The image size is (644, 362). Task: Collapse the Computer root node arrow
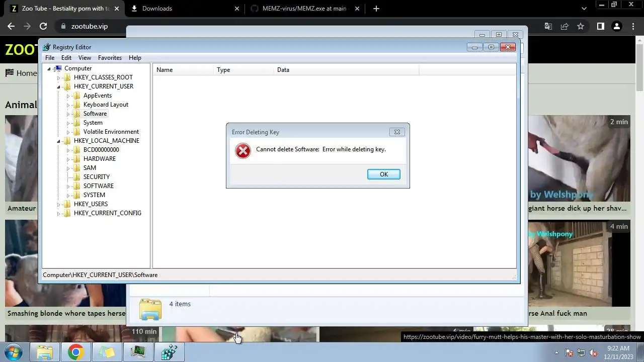(x=49, y=69)
